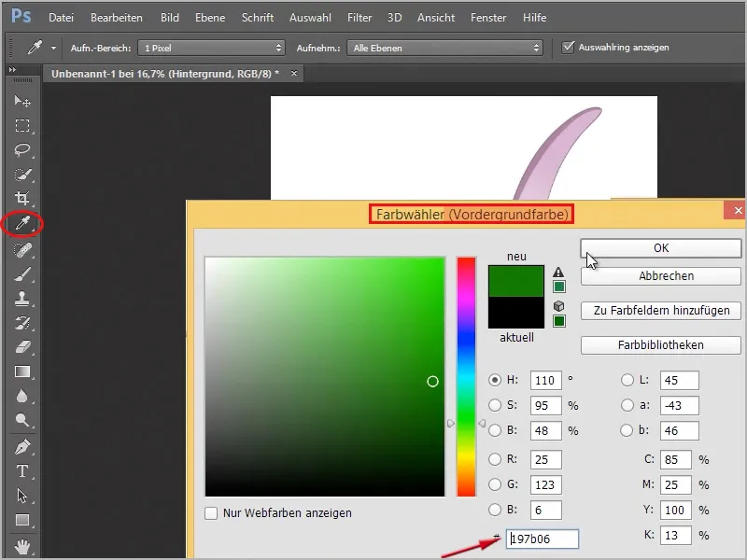Screen dimensions: 747x560
Task: Select the Crop tool
Action: (21, 198)
